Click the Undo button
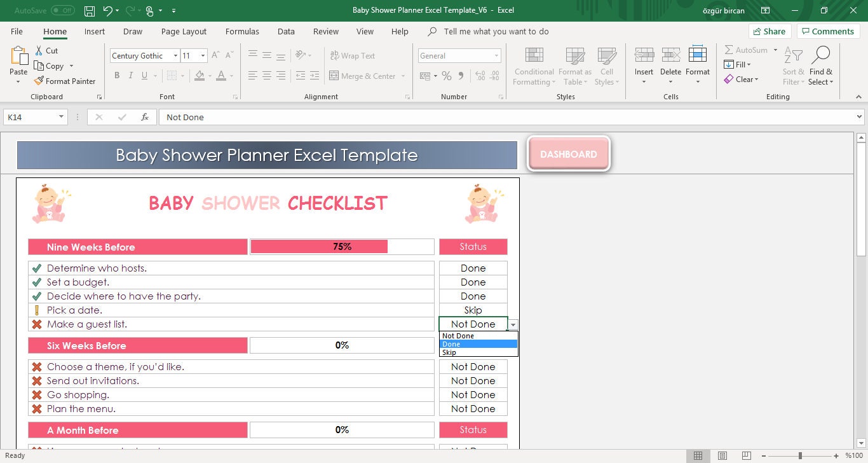Screen dimensions: 868x463 (x=105, y=10)
